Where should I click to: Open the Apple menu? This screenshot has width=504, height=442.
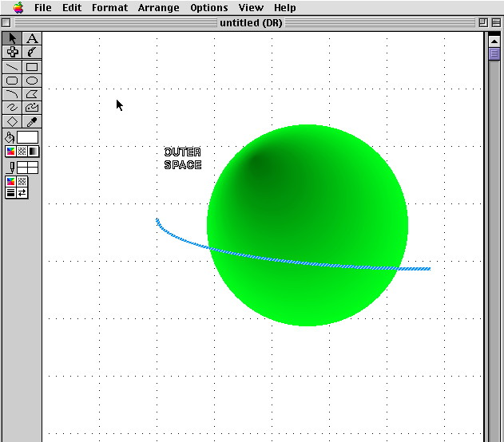18,7
